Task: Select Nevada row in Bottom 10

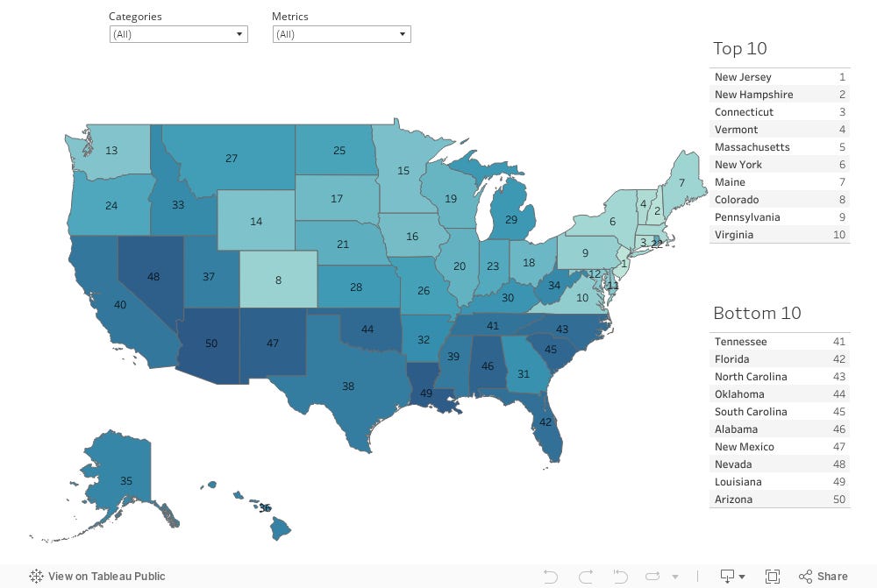Action: [780, 464]
